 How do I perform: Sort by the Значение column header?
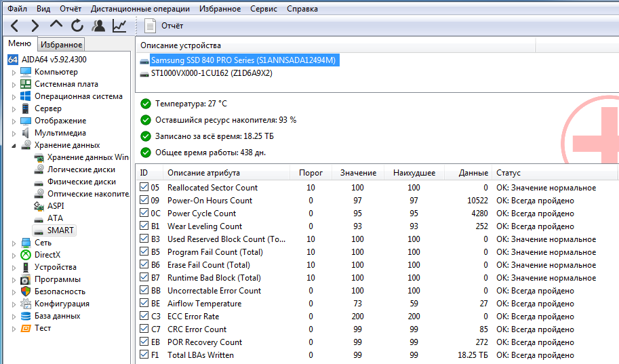pyautogui.click(x=359, y=173)
